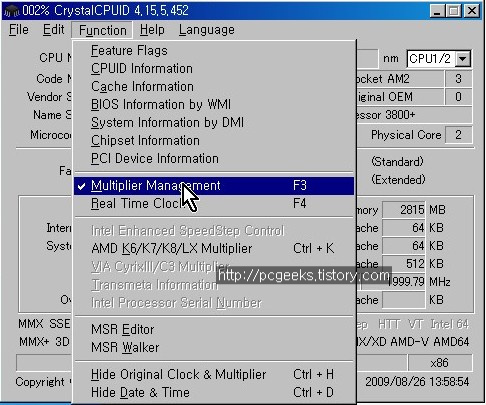
Task: Choose Hide Original Clock & Multiplier
Action: 214,375
